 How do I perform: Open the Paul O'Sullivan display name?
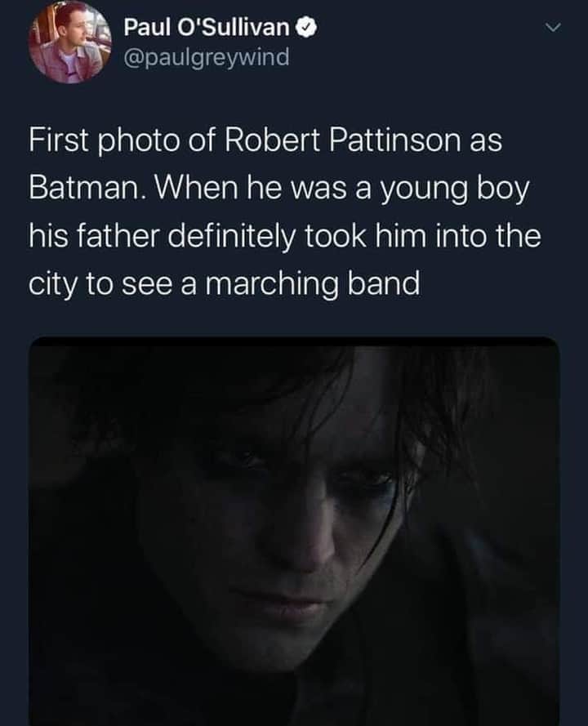click(x=207, y=28)
